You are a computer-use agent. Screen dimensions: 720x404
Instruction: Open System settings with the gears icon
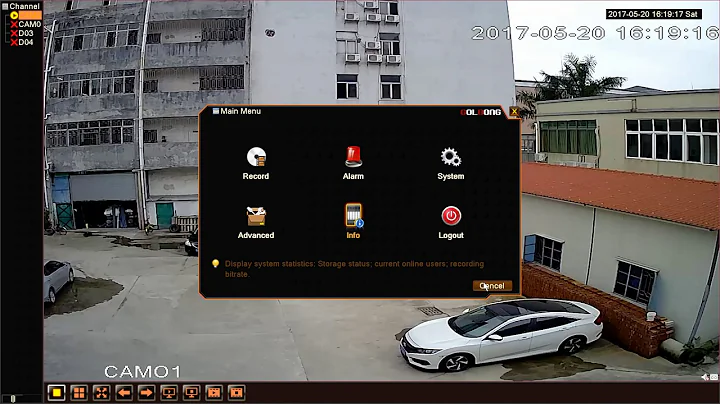point(450,163)
